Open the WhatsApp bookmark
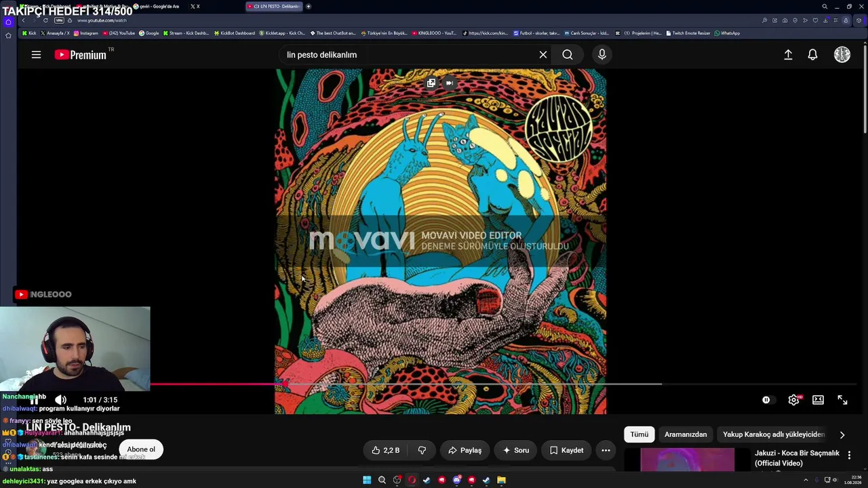868x488 pixels. [727, 33]
